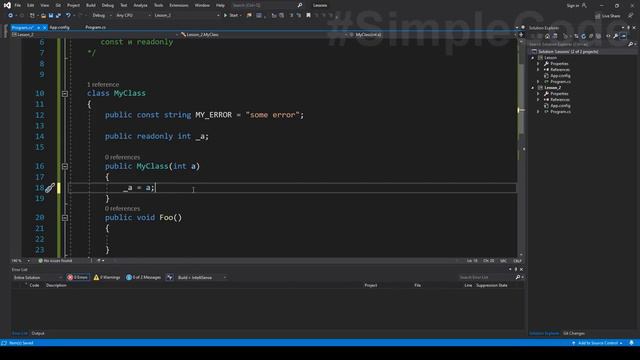
Task: Switch to the second Program.cs tab
Action: 96,27
